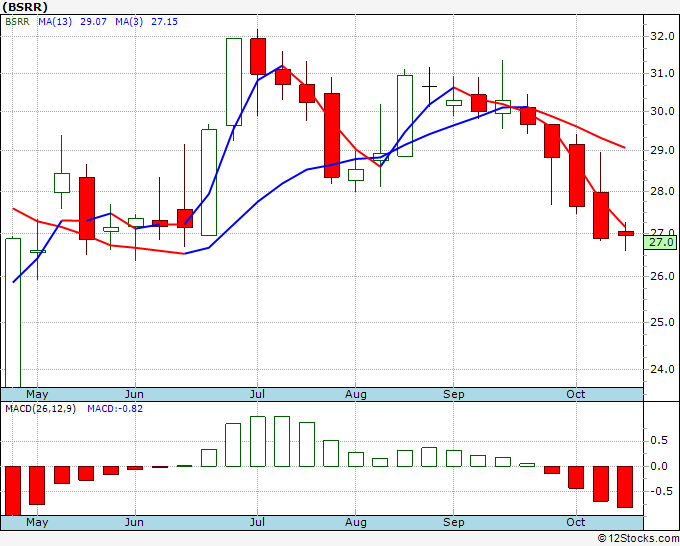
Task: Click Aug on the price chart time axis
Action: click(x=356, y=394)
